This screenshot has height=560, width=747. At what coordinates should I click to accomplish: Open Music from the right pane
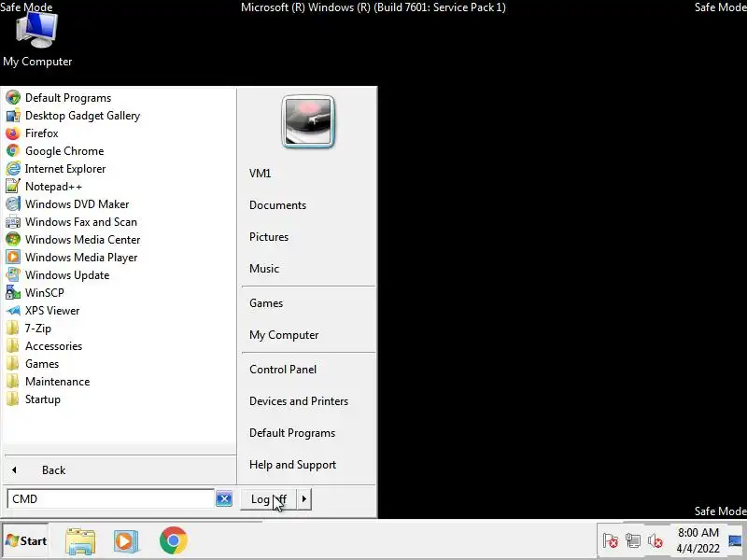pos(264,269)
